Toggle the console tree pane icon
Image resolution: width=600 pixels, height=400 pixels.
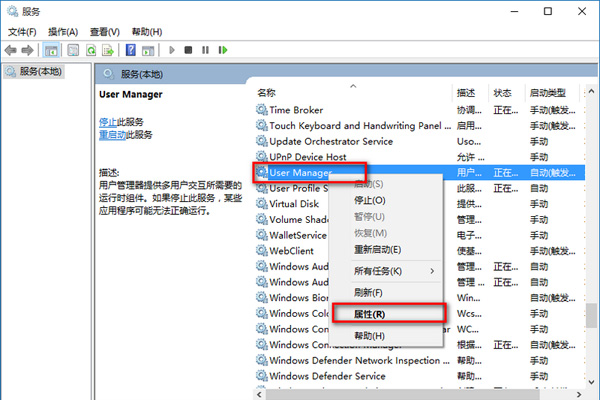tap(51, 50)
